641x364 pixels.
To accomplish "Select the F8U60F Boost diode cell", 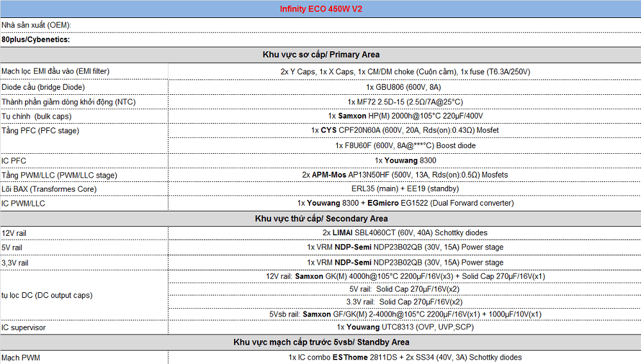I will click(404, 145).
